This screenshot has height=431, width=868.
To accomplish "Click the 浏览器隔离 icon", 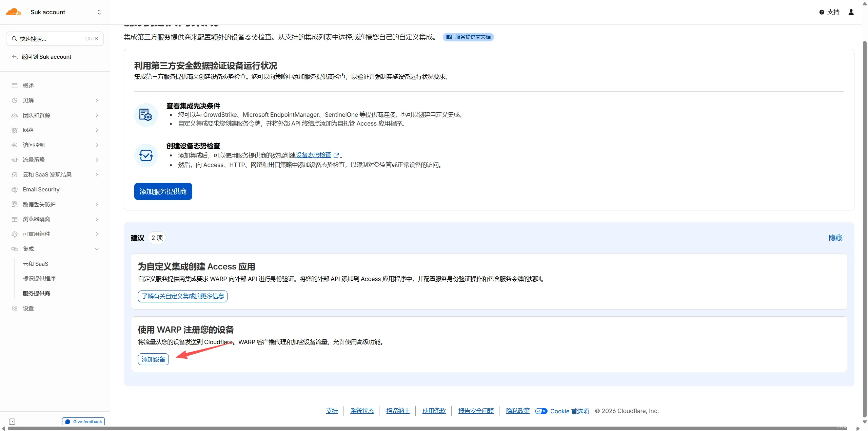I will pos(15,219).
